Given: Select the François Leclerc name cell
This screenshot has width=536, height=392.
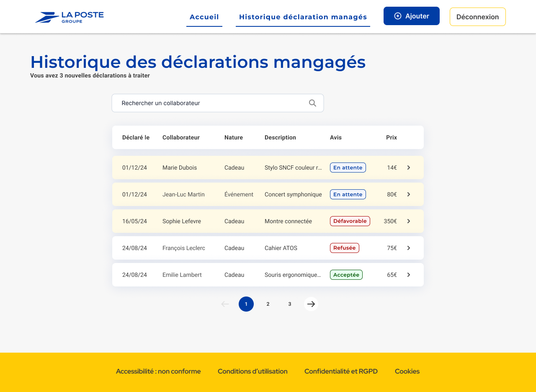Looking at the screenshot, I should coord(184,248).
